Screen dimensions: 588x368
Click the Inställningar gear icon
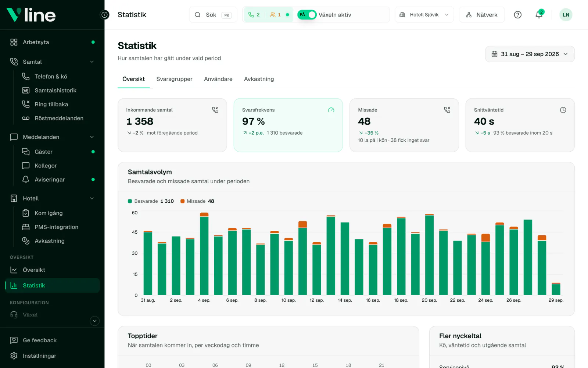pyautogui.click(x=14, y=355)
